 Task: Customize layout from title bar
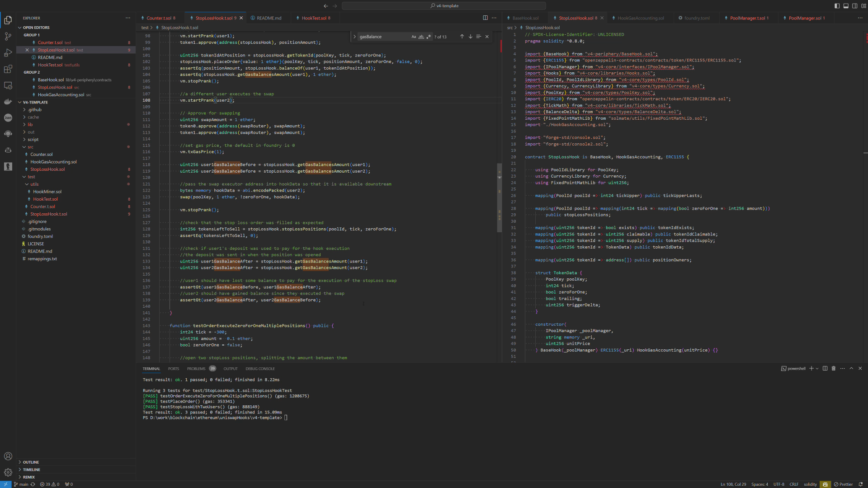tap(863, 6)
